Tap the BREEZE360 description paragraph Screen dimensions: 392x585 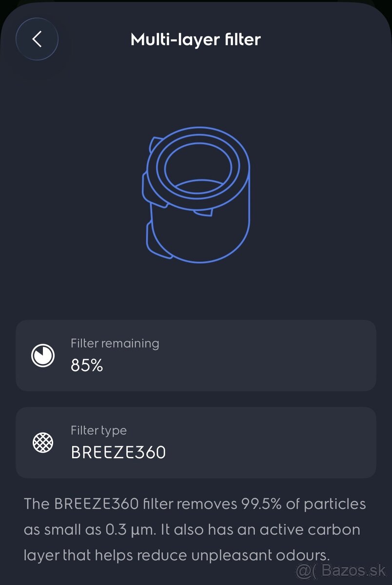pos(195,529)
